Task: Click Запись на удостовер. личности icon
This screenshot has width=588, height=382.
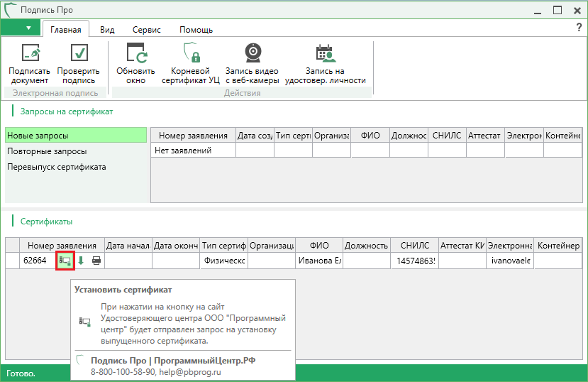Action: [x=325, y=54]
